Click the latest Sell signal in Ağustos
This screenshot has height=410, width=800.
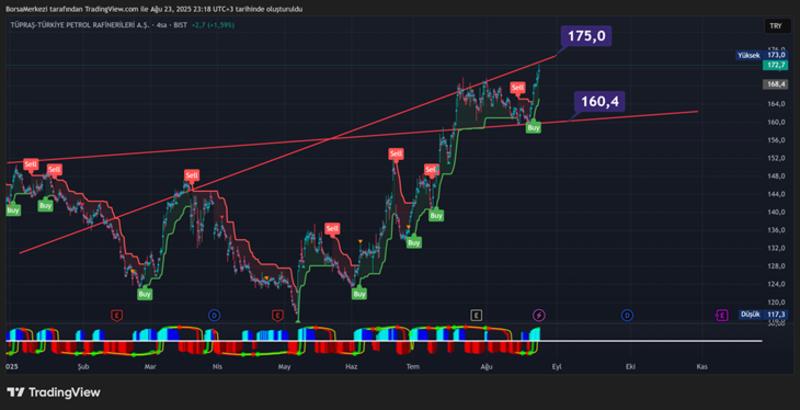pyautogui.click(x=517, y=88)
